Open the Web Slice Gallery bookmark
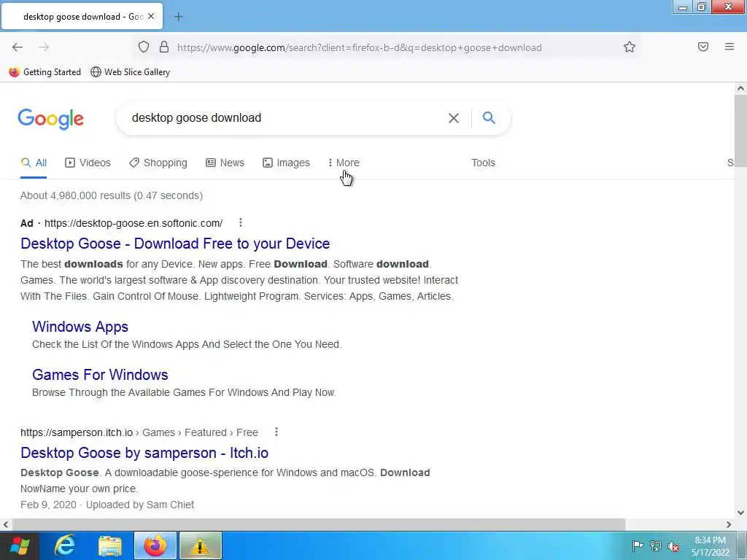Screen dimensions: 747x560 [130, 72]
